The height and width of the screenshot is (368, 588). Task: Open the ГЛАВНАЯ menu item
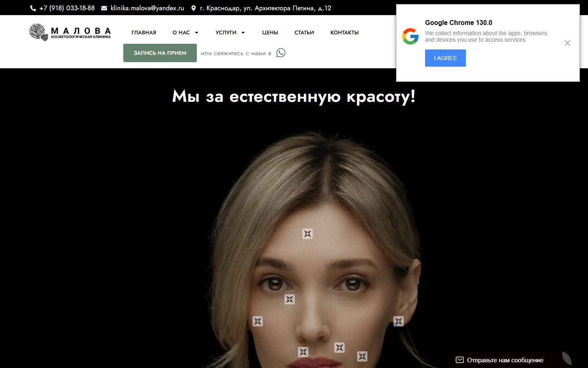tap(144, 33)
